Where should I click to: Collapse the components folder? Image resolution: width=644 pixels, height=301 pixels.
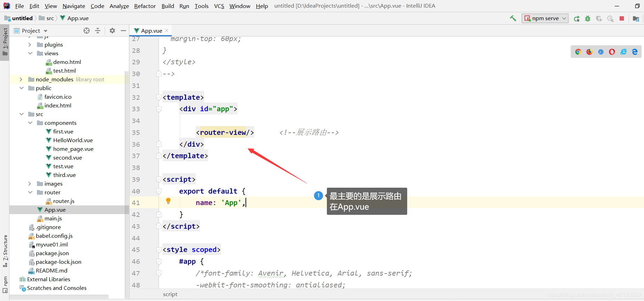click(30, 123)
